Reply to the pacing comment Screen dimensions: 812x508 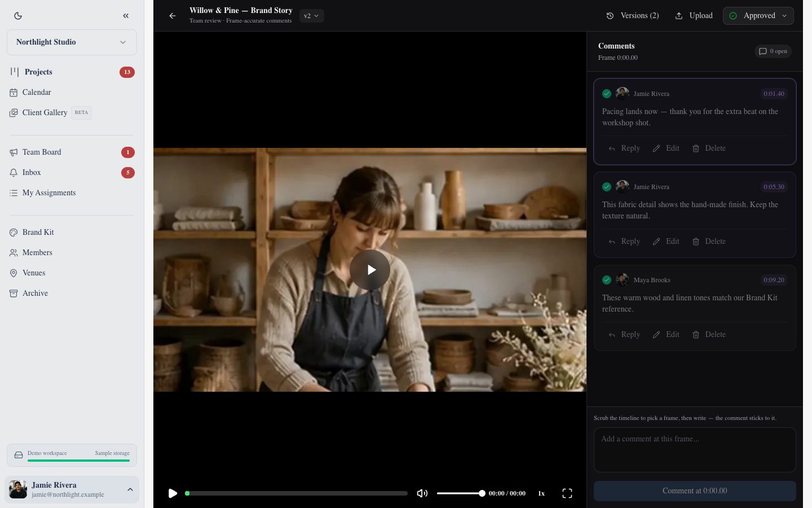coord(624,148)
